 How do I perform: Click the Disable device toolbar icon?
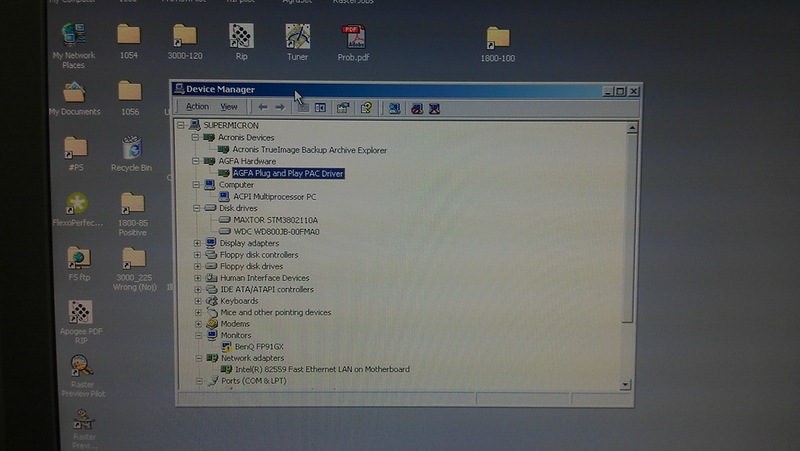tap(417, 109)
